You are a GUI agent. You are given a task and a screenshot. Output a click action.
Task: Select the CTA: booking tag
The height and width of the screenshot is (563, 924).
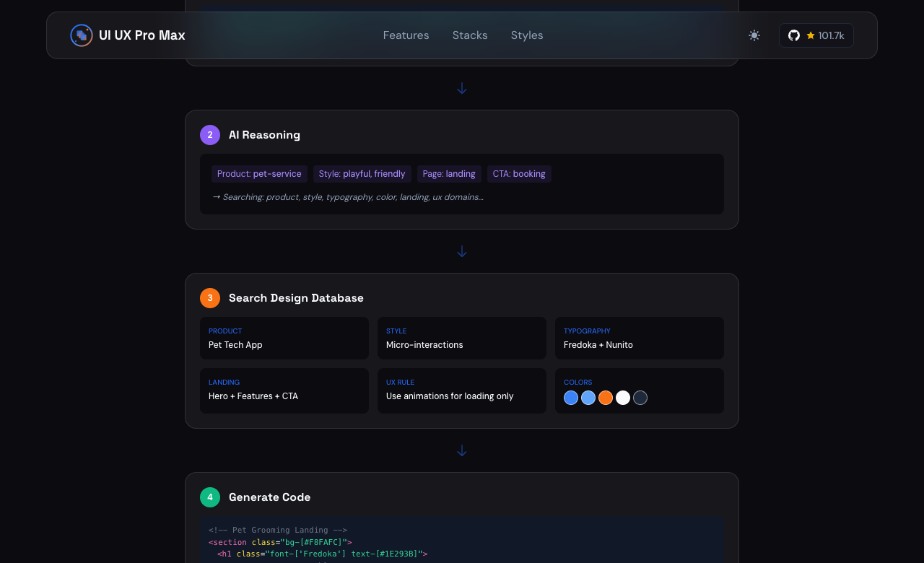click(x=519, y=174)
